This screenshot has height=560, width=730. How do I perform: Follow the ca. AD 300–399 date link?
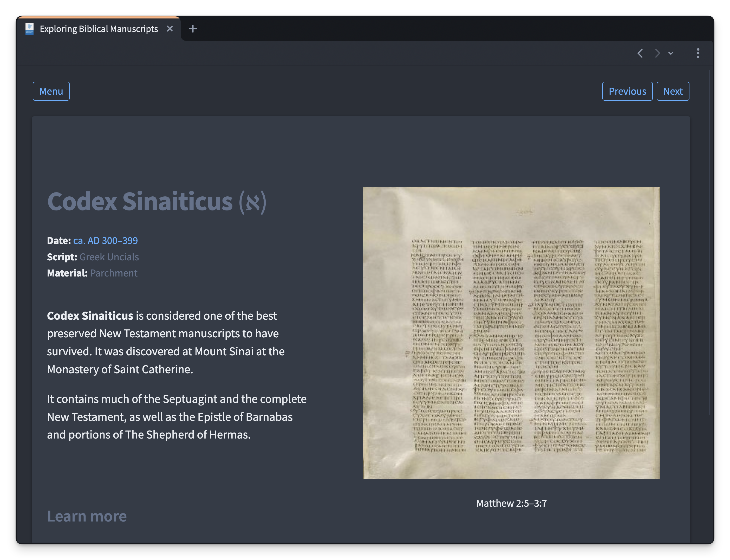pyautogui.click(x=105, y=240)
